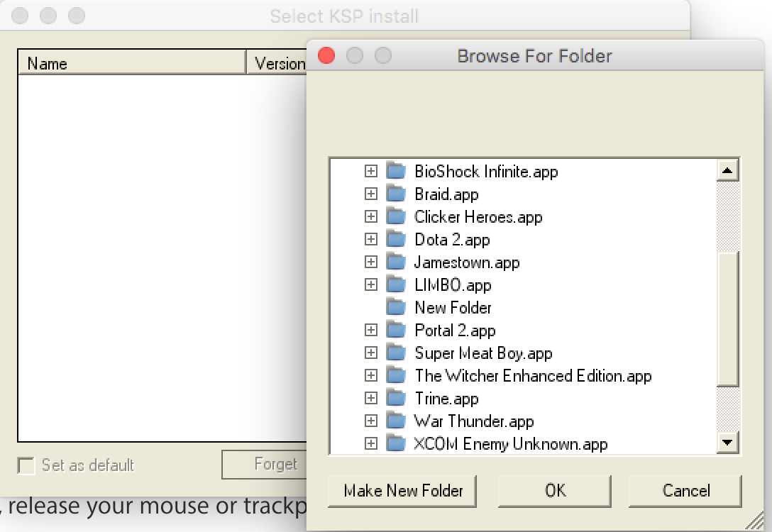Select the 'War Thunder.app' entry
772x532 pixels.
point(474,421)
